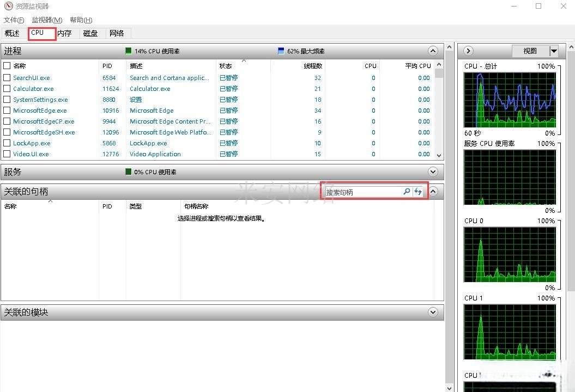
Task: Check the Calculator.exe process checkbox
Action: point(7,89)
